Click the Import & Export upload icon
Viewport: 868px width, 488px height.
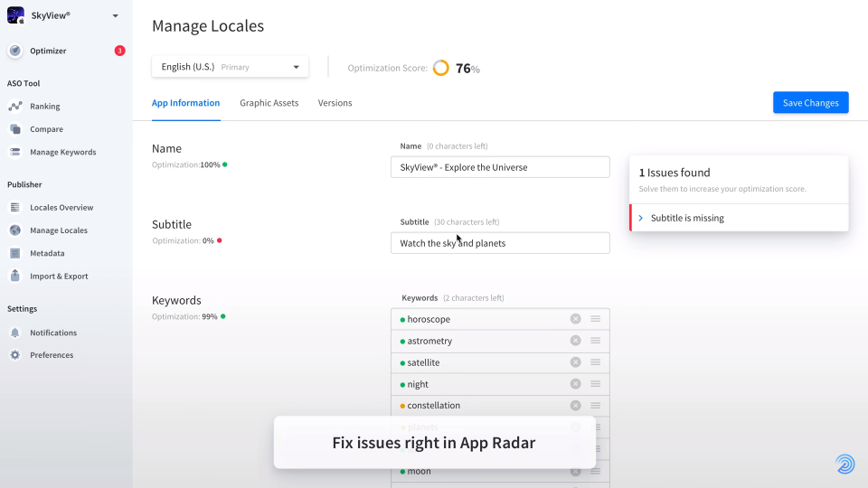tap(15, 275)
